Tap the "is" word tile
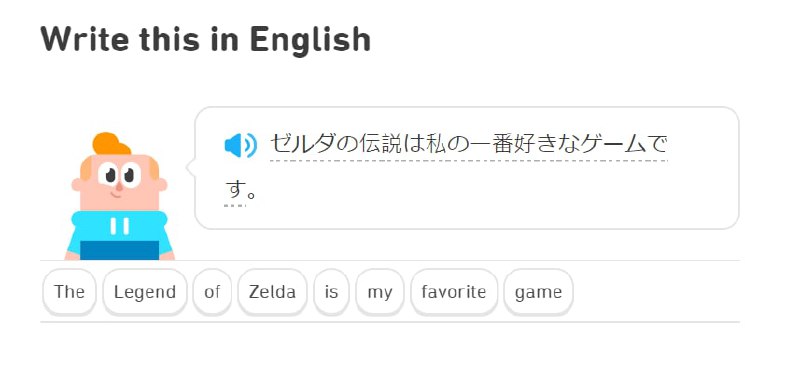This screenshot has height=366, width=800. click(x=332, y=292)
